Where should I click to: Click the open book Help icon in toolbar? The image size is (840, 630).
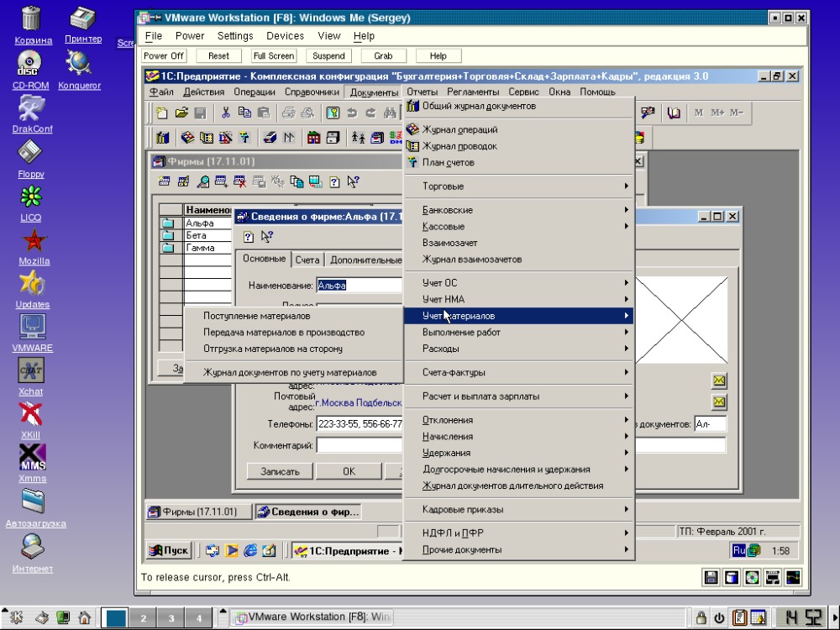point(674,113)
